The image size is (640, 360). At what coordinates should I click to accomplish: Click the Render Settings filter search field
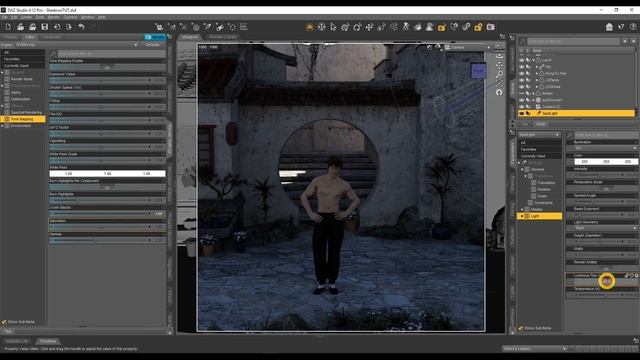112,53
